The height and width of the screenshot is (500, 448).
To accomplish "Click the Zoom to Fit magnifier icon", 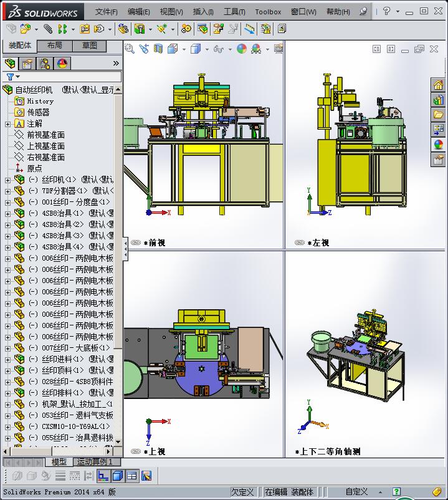I will 130,49.
